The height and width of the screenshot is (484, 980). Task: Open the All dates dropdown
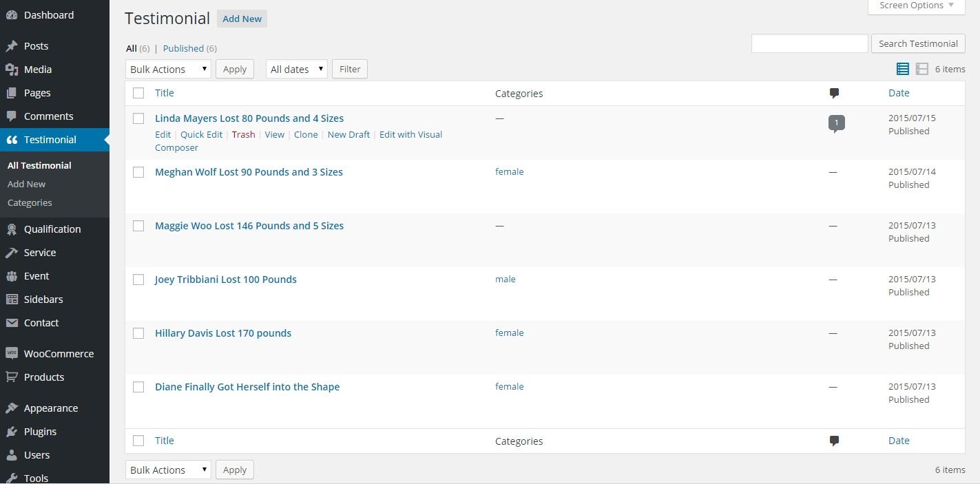click(x=296, y=69)
